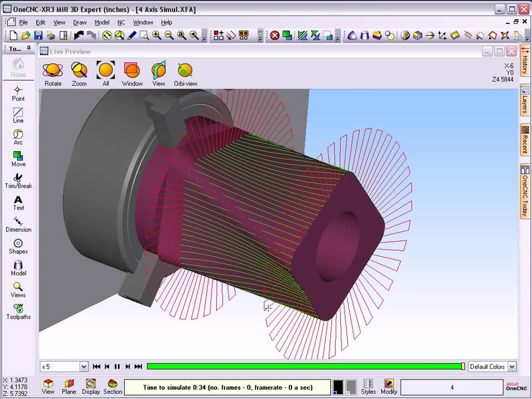Image resolution: width=532 pixels, height=399 pixels.
Task: Create a new file with the blank page icon
Action: click(13, 35)
